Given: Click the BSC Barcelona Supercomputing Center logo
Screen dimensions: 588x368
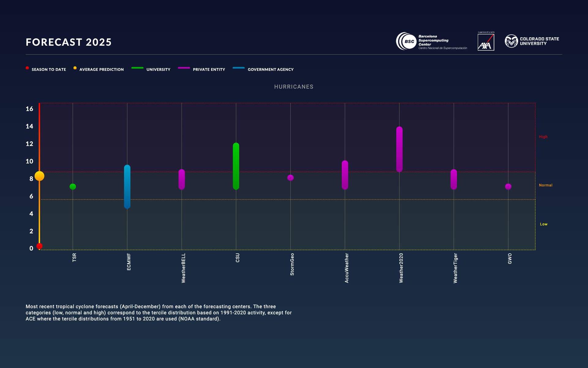Looking at the screenshot, I should (x=432, y=41).
